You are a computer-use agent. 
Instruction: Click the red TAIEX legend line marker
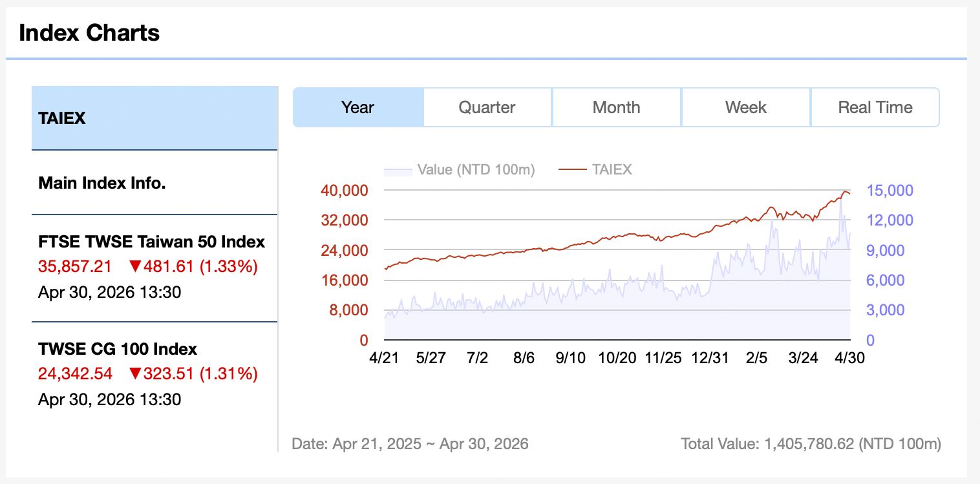tap(571, 170)
